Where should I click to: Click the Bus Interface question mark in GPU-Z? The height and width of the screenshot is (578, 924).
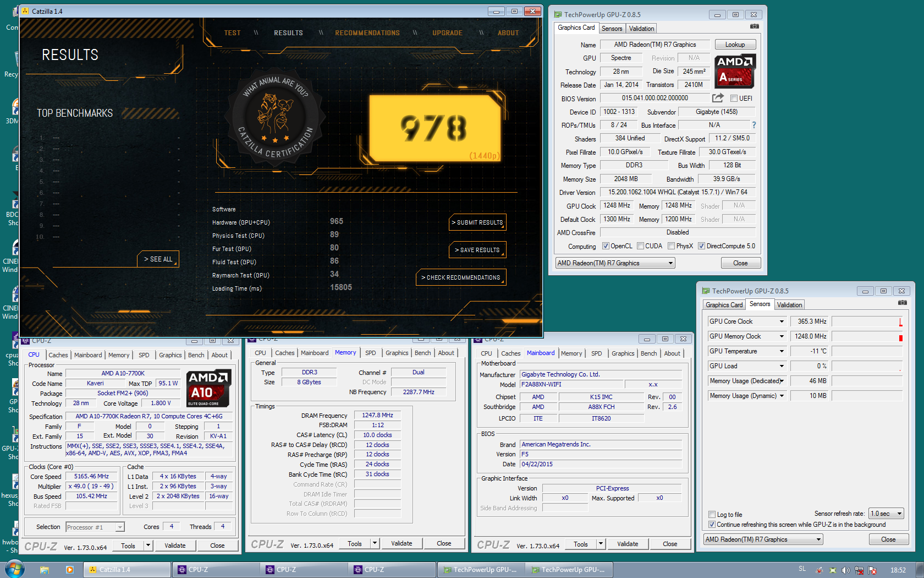click(754, 125)
